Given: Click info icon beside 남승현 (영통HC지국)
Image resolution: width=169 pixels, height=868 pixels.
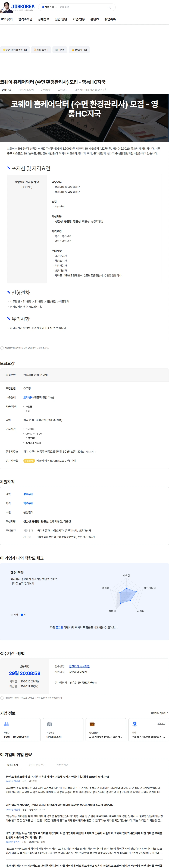Looking at the screenshot, I should tap(96, 682).
